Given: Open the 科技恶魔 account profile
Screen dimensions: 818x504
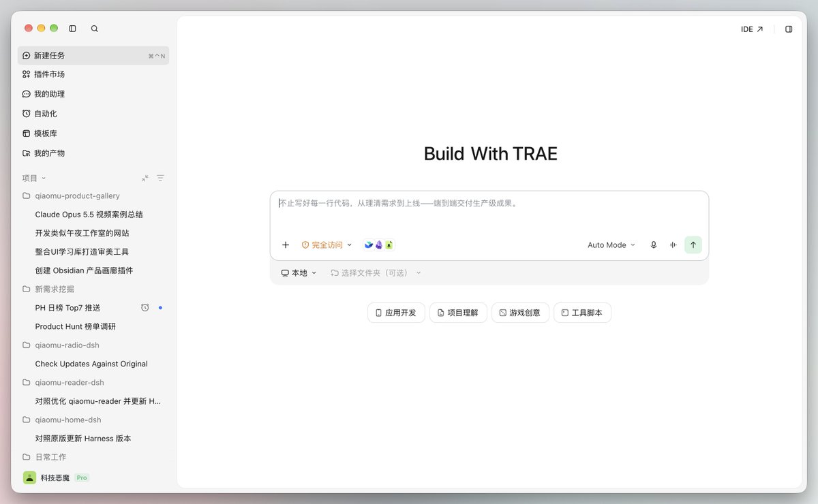Looking at the screenshot, I should coord(56,477).
